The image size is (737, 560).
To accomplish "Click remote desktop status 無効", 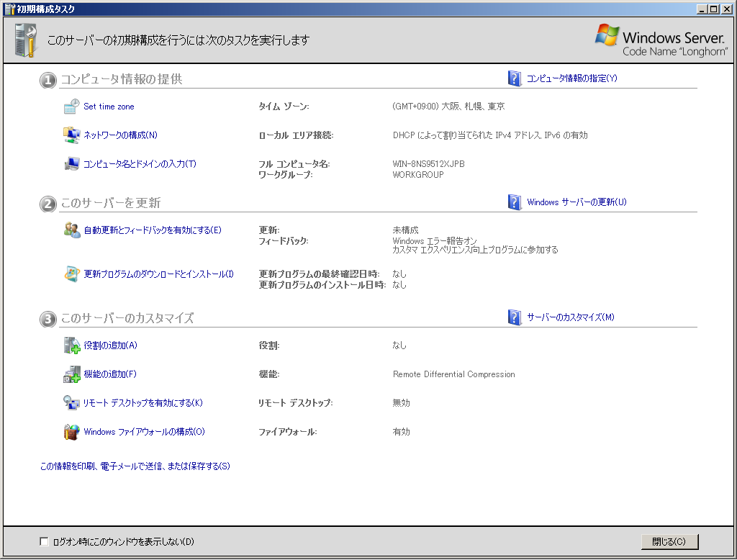I will pos(402,403).
